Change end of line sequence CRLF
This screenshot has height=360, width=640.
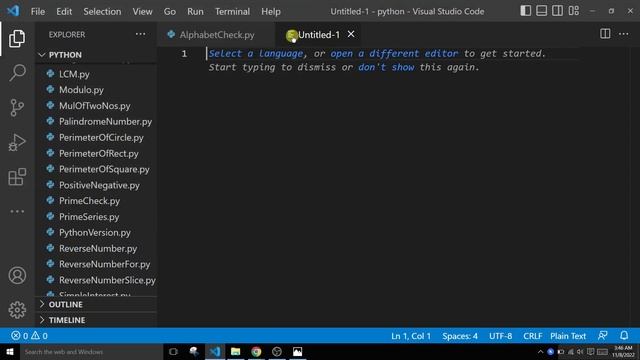point(532,336)
